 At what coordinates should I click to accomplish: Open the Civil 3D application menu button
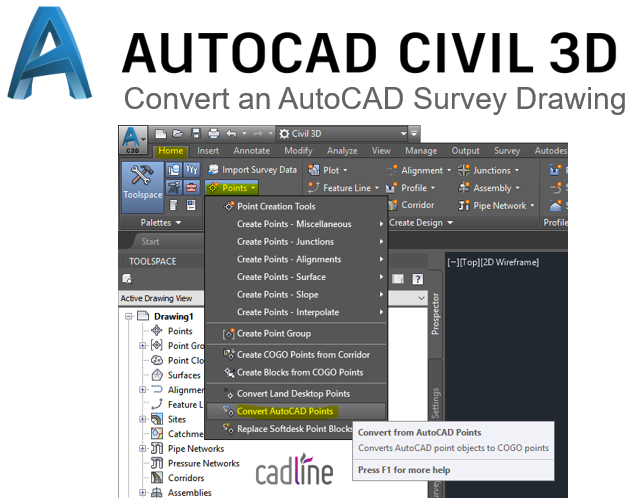pos(133,140)
